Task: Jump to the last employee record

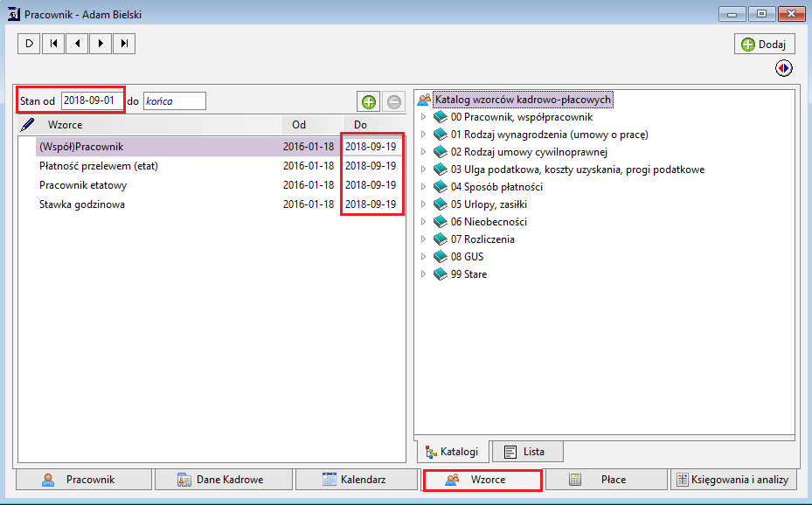Action: point(124,44)
